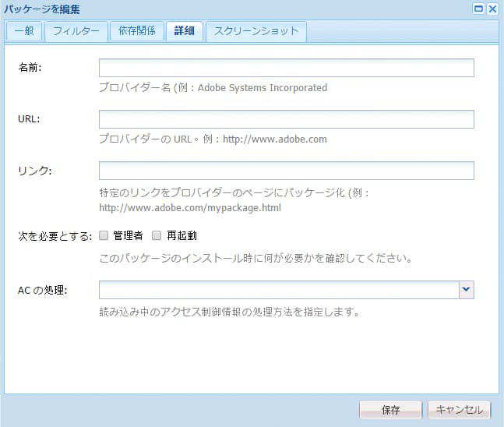The height and width of the screenshot is (427, 504).
Task: Click the hint text mentioning http://www.adobe.com
Action: tap(213, 139)
